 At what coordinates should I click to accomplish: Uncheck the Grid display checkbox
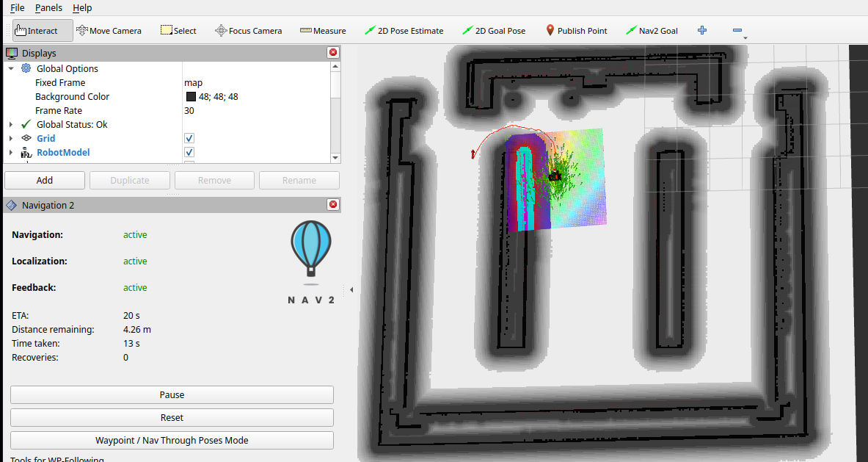point(189,138)
